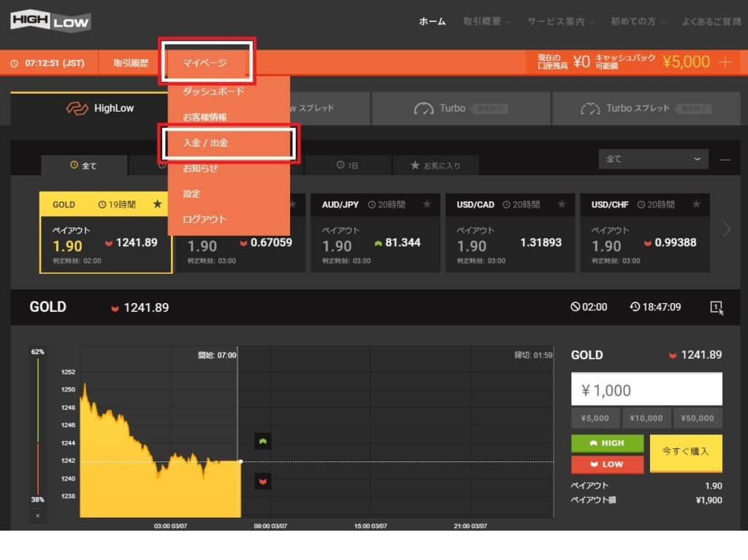Select the USD/CHF asset card
This screenshot has width=748, height=560.
pos(645,233)
